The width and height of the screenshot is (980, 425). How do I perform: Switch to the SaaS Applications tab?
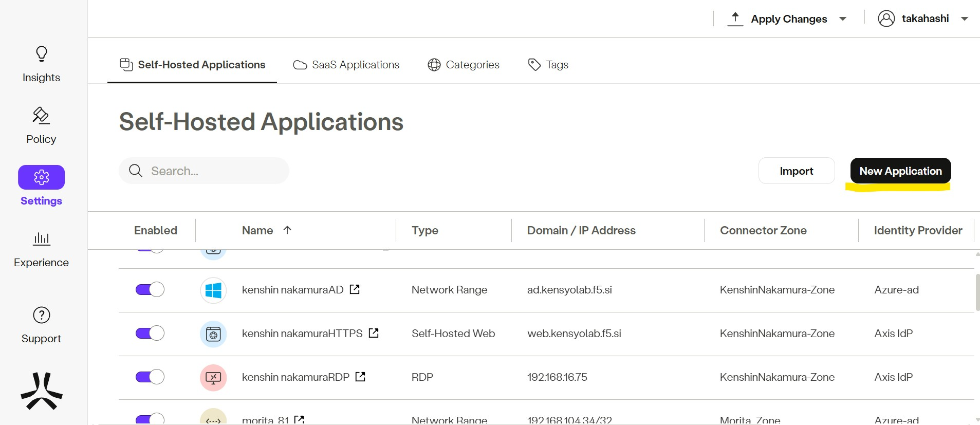[346, 65]
